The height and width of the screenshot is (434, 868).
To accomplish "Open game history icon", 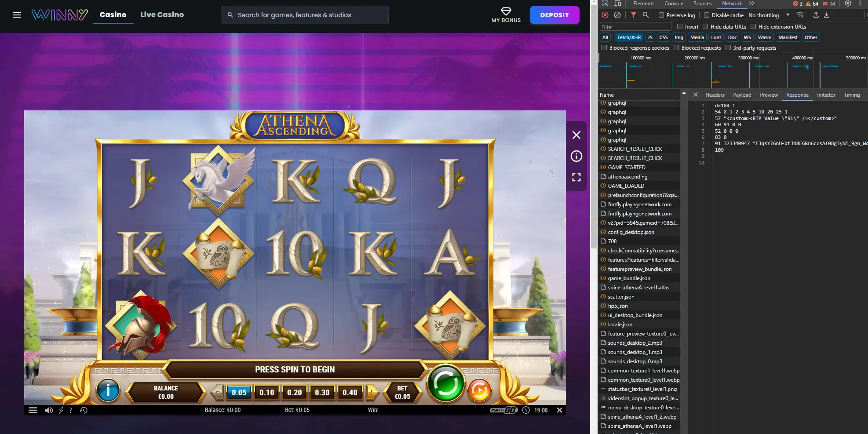I will tap(84, 410).
